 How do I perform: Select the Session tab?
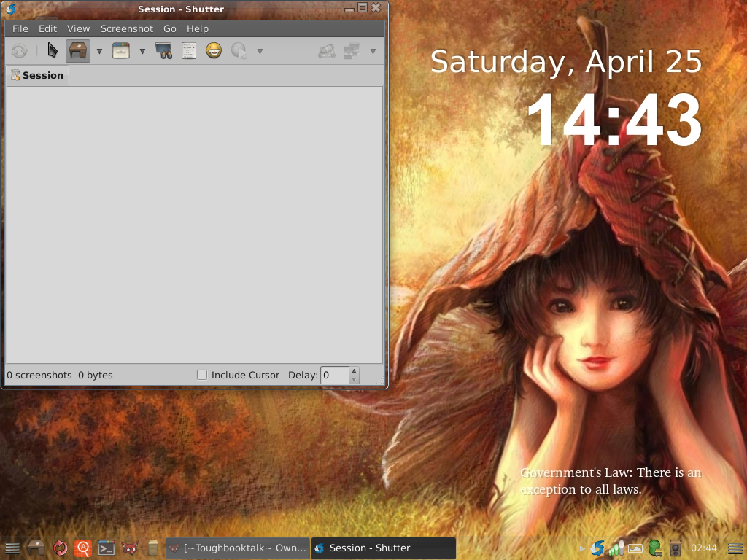(x=38, y=75)
